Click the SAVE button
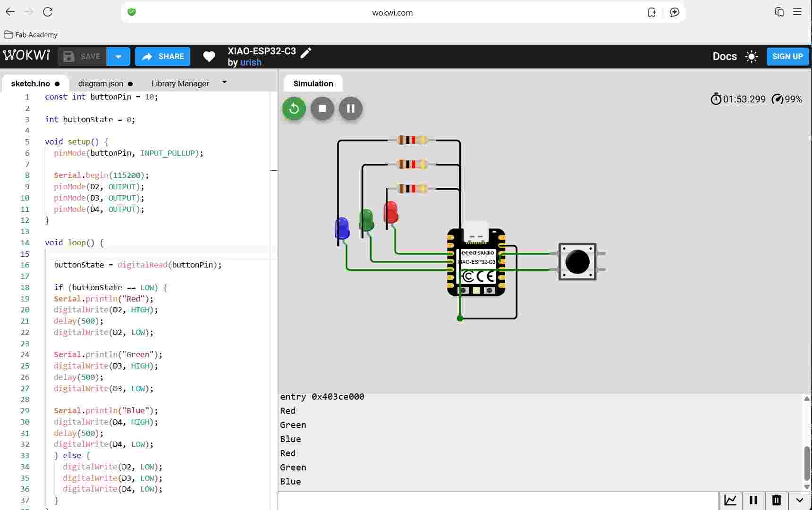Screen dimensions: 812x510 (x=82, y=57)
